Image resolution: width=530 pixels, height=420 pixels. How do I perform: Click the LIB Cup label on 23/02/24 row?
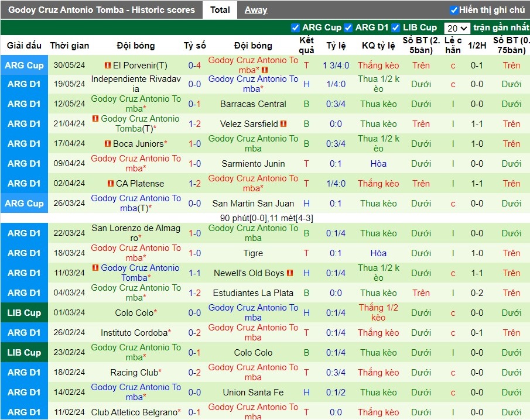24,353
